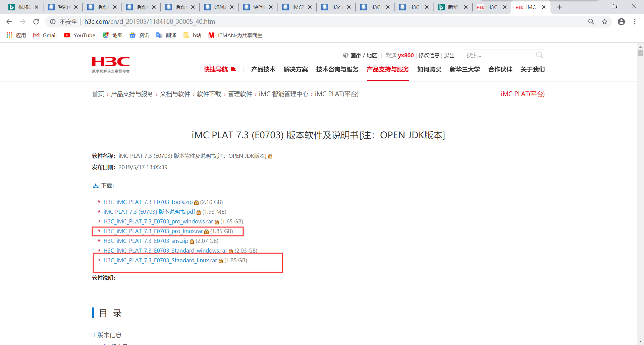Viewport: 644px width, 345px height.
Task: Click the lock icon beside pro_linux.rar
Action: [207, 232]
